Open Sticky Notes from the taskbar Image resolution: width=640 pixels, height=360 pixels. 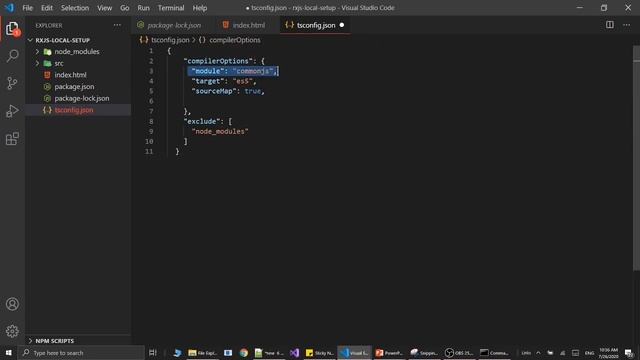coord(320,353)
